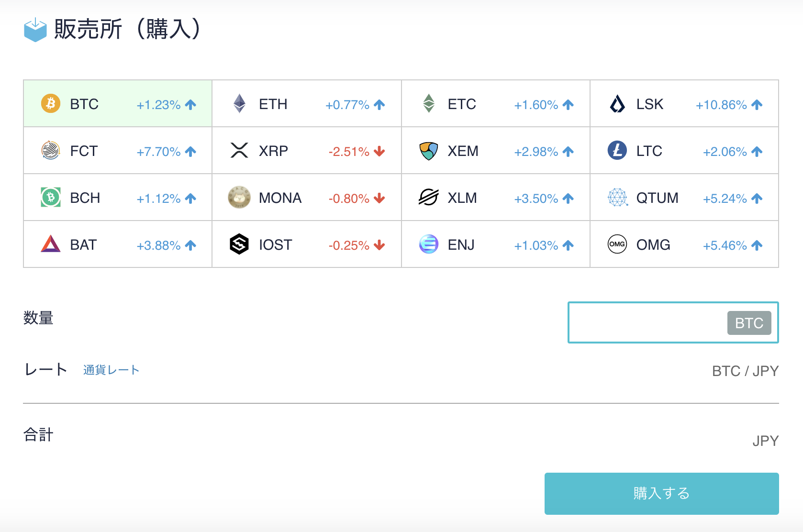Viewport: 803px width, 532px height.
Task: Select the Ethereum ETH diamond icon
Action: [x=239, y=103]
